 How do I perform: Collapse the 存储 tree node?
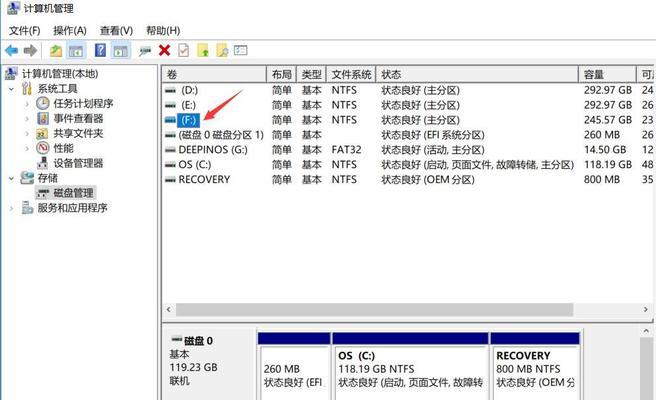point(11,178)
